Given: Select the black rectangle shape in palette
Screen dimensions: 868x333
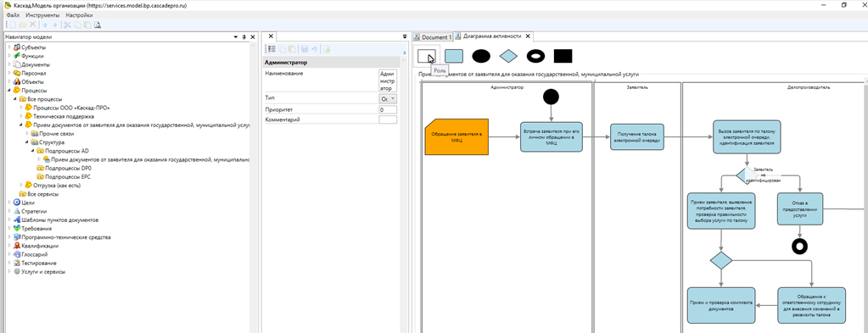Looking at the screenshot, I should tap(563, 55).
